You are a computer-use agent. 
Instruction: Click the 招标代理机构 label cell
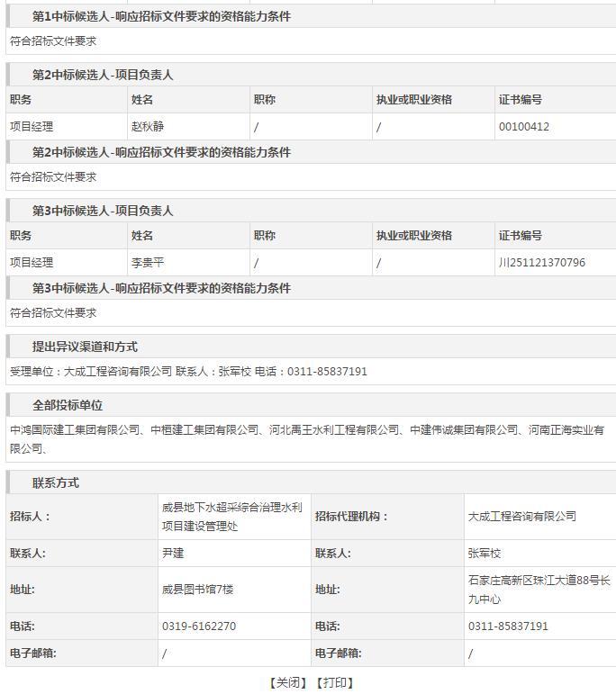point(352,517)
